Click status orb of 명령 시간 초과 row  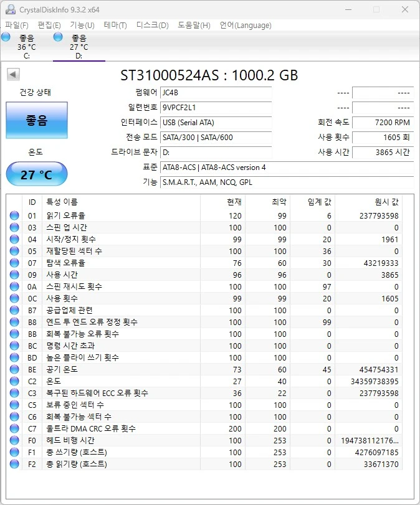pos(14,346)
